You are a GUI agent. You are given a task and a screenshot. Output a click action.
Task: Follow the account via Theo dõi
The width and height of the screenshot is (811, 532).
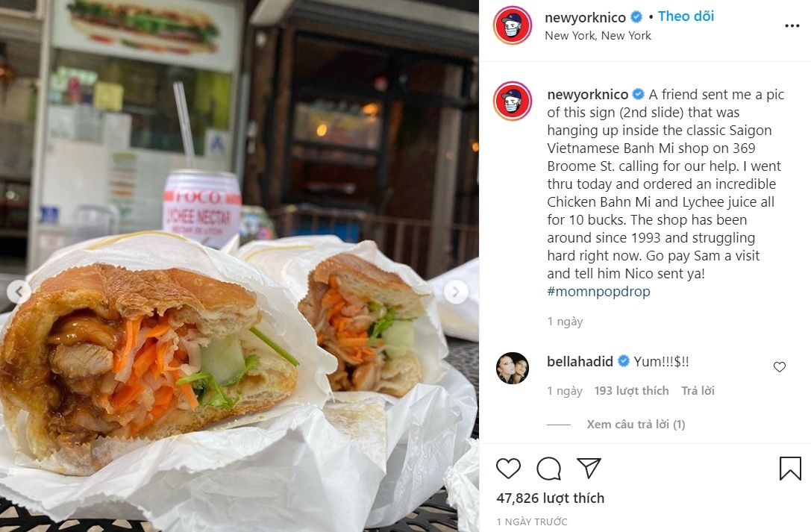click(686, 16)
